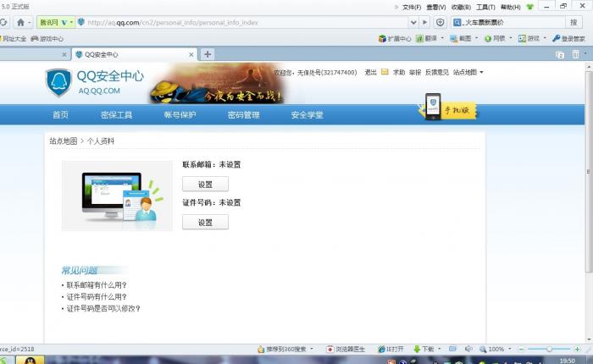Image resolution: width=593 pixels, height=364 pixels.
Task: Click the green shirt skin icon
Action: click(529, 7)
